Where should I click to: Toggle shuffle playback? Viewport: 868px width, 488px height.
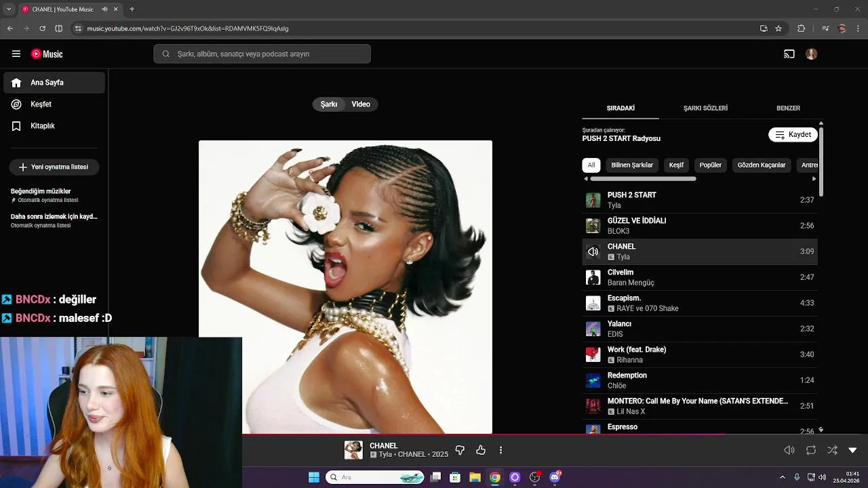point(832,450)
